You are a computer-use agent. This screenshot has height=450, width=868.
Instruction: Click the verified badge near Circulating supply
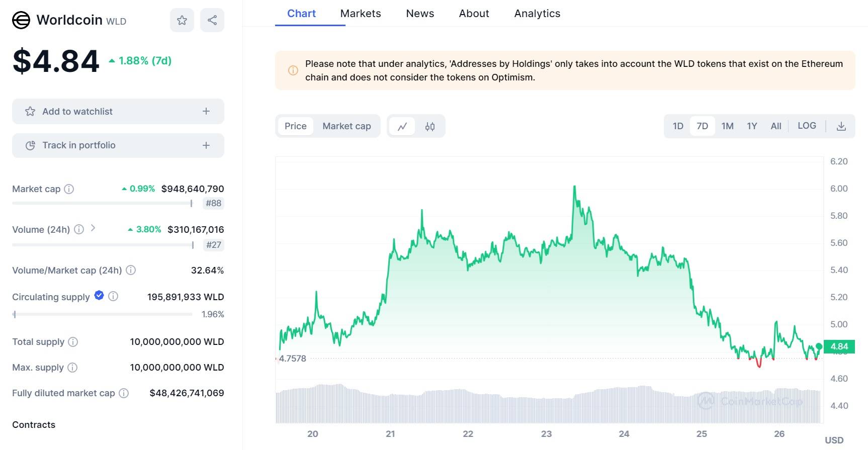pyautogui.click(x=99, y=295)
